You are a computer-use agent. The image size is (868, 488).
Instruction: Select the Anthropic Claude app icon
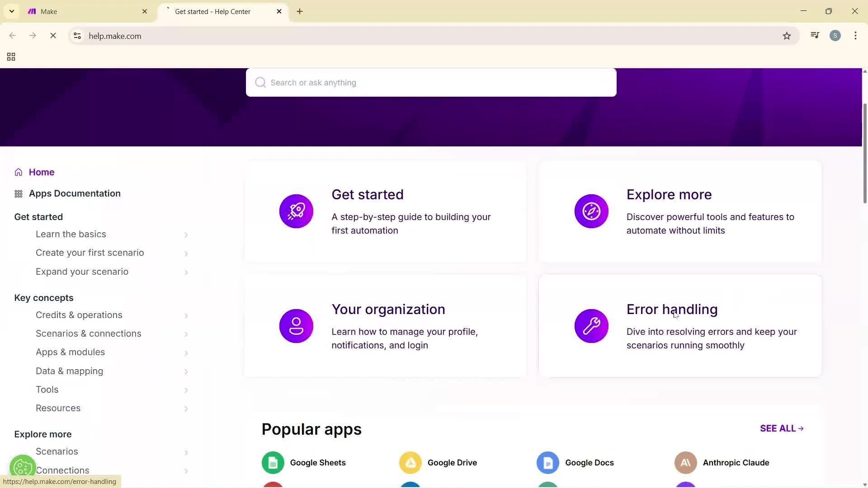click(x=685, y=462)
